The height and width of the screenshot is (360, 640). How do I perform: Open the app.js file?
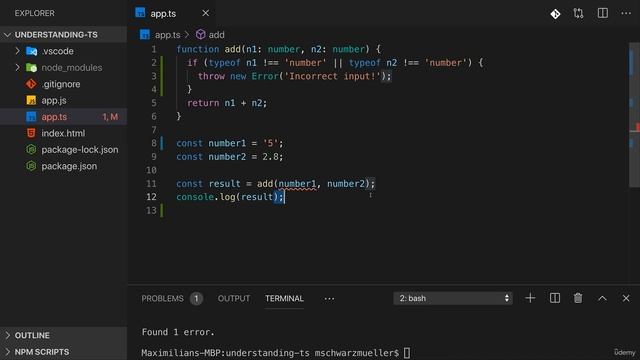pyautogui.click(x=54, y=100)
